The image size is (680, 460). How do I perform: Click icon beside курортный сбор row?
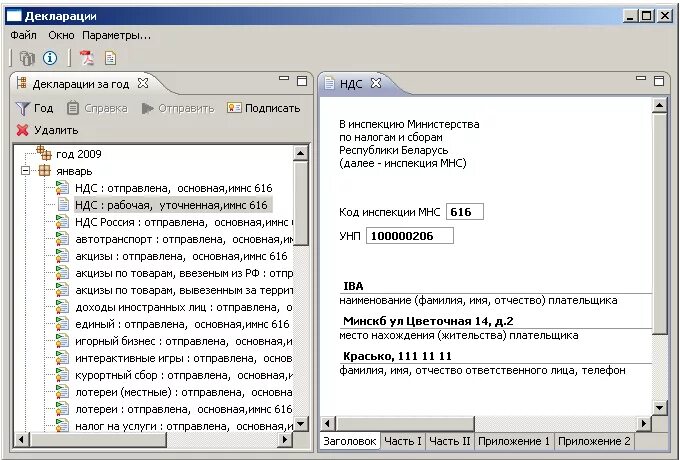(62, 375)
